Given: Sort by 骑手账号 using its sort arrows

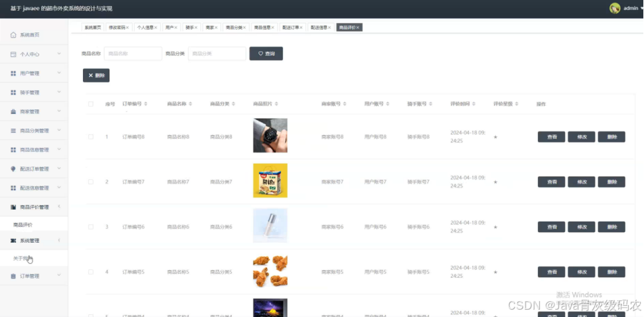Looking at the screenshot, I should tap(431, 104).
